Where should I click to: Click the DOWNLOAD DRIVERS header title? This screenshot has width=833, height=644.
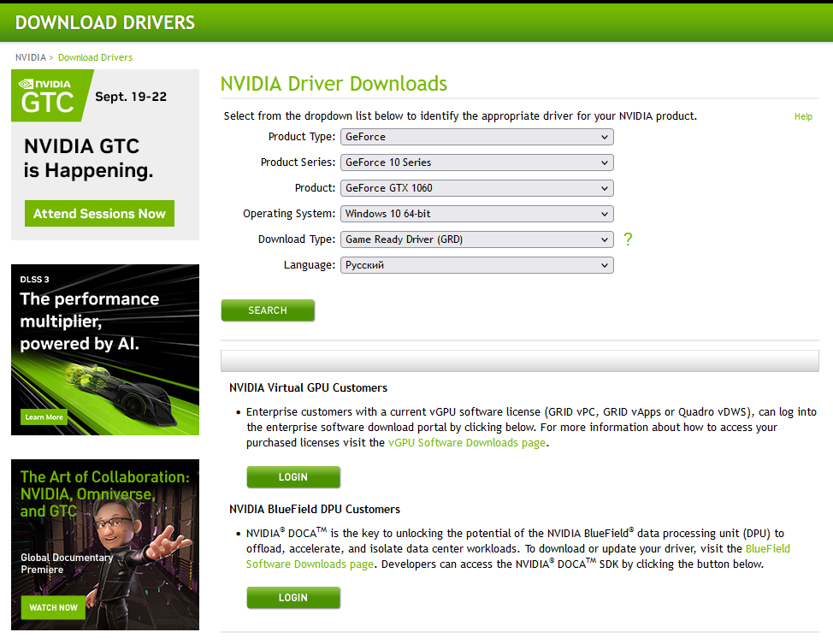pos(104,22)
